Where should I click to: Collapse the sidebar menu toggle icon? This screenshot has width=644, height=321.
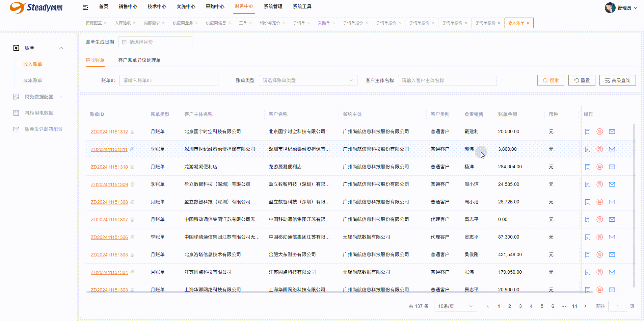[x=85, y=7]
